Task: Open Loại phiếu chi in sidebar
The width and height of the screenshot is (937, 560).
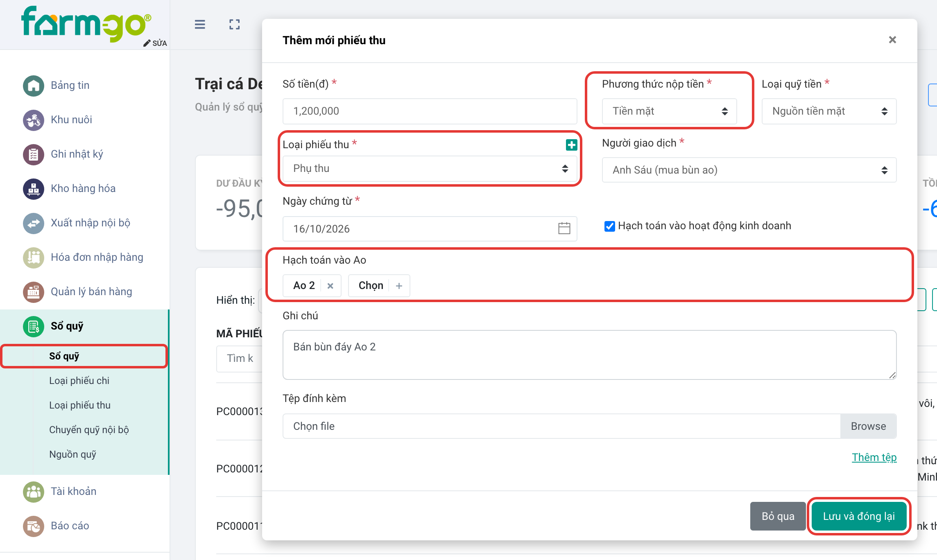Action: coord(79,381)
